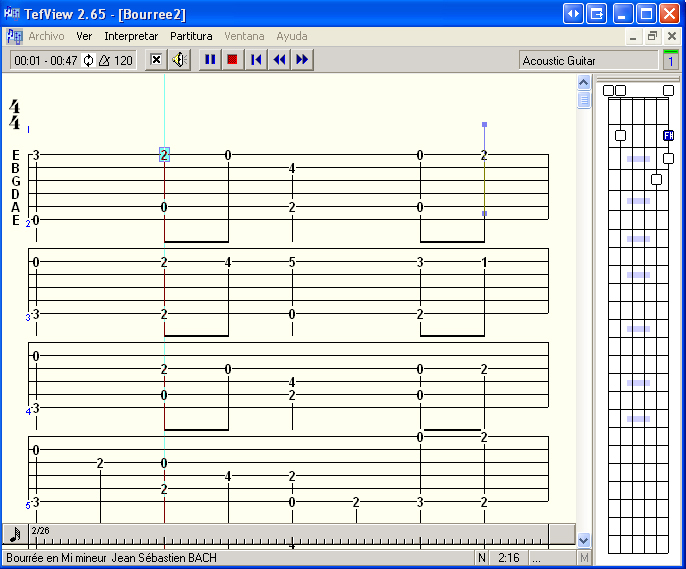Click the measure 2 number marker

[28, 223]
